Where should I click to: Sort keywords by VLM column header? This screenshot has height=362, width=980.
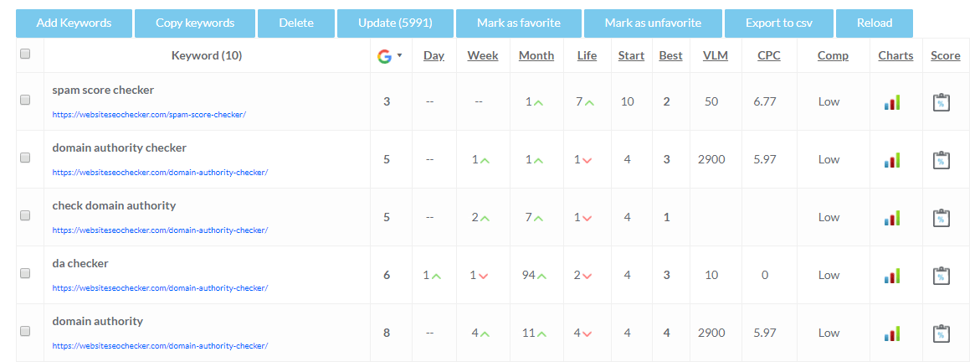pos(715,56)
